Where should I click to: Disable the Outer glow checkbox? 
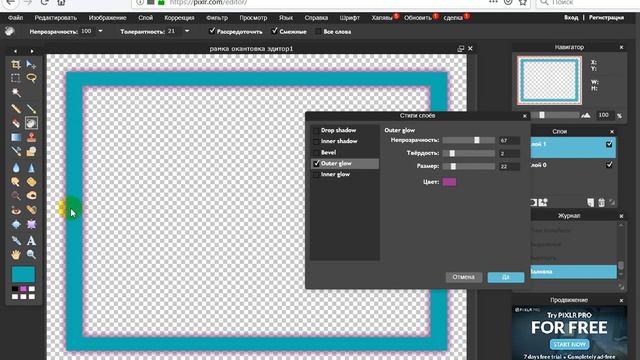pos(316,163)
